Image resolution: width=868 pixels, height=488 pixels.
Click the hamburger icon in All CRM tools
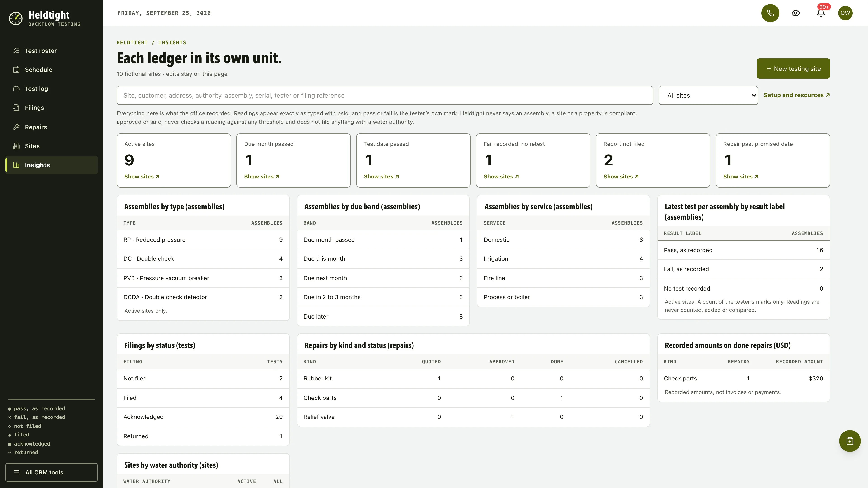point(17,472)
